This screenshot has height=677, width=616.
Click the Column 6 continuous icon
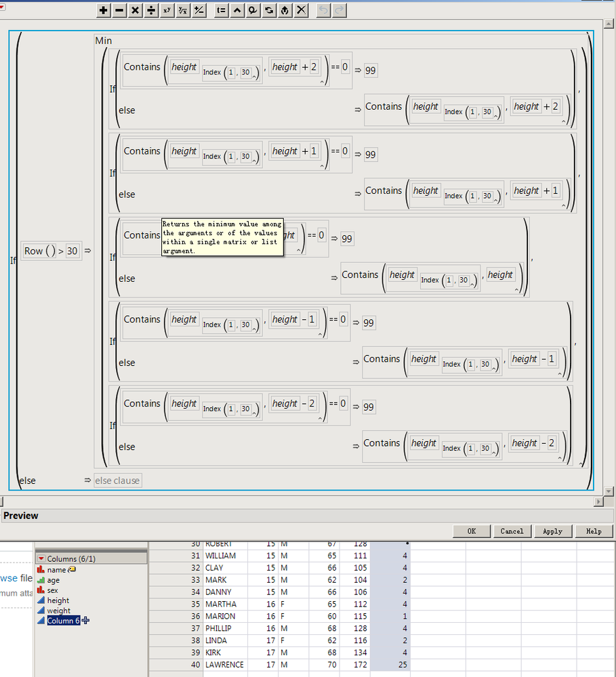click(x=41, y=621)
